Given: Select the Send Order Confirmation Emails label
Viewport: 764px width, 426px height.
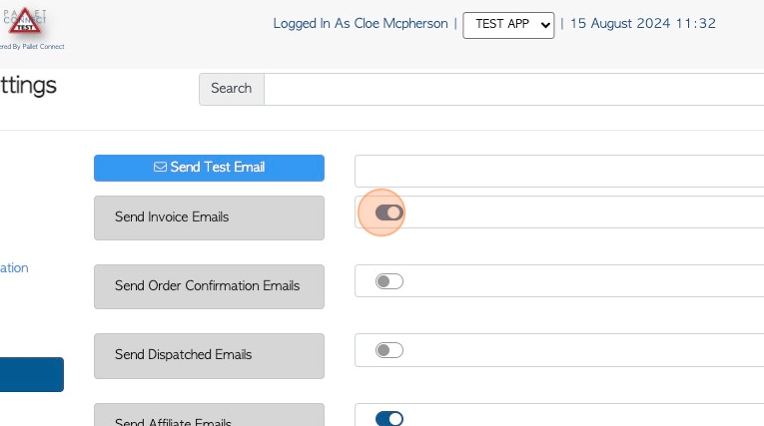Looking at the screenshot, I should pyautogui.click(x=209, y=287).
